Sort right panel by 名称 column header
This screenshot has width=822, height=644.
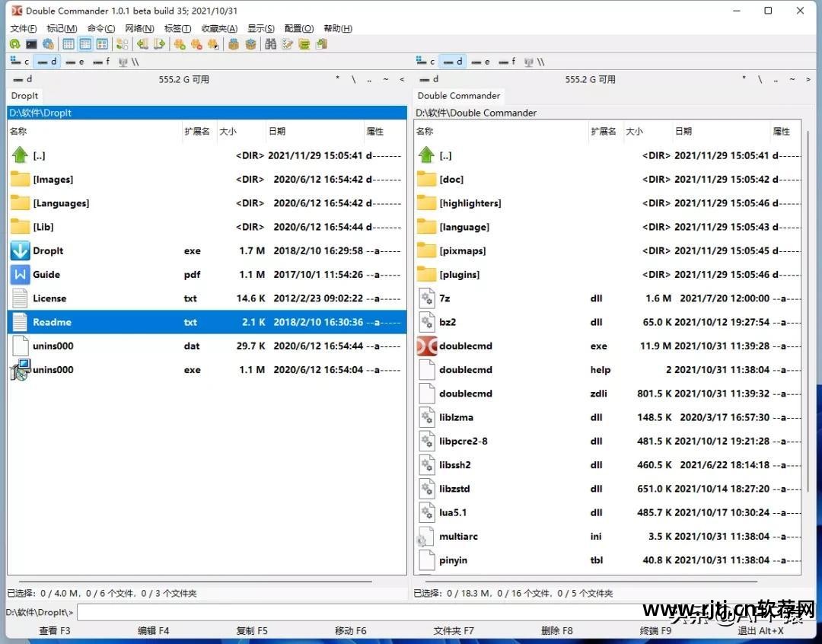click(501, 131)
